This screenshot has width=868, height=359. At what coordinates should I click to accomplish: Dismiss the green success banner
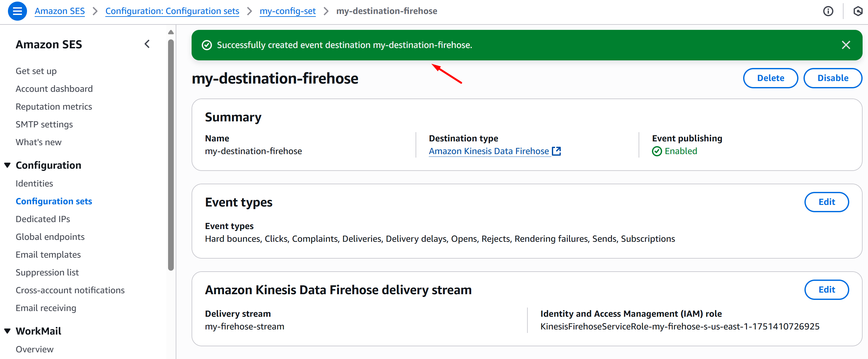[845, 45]
